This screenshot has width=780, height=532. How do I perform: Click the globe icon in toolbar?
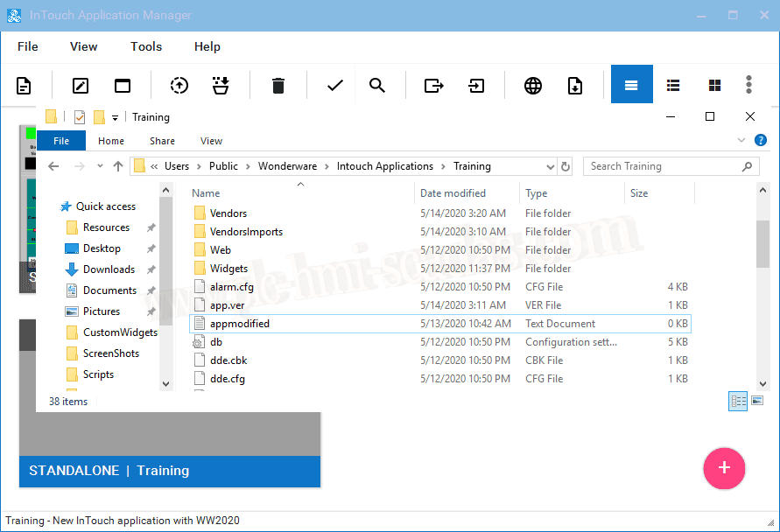pos(533,85)
